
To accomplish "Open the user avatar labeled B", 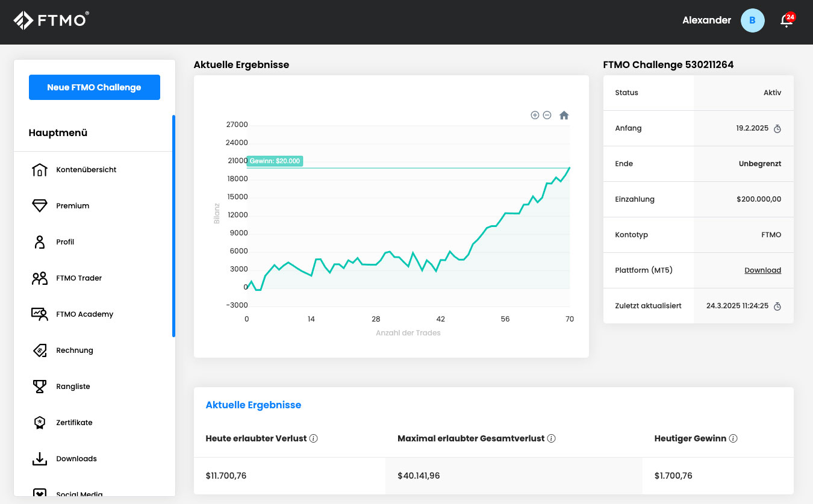I will (x=752, y=20).
